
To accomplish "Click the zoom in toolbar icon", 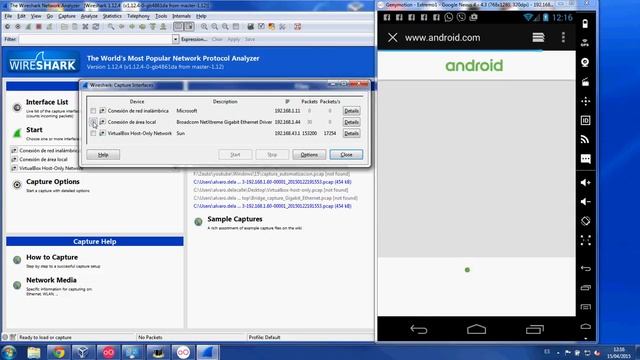I will [204, 27].
